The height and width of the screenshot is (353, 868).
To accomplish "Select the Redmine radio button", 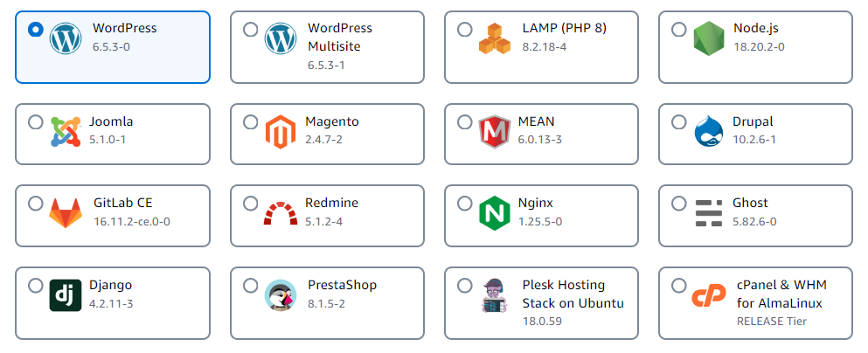I will pos(250,204).
